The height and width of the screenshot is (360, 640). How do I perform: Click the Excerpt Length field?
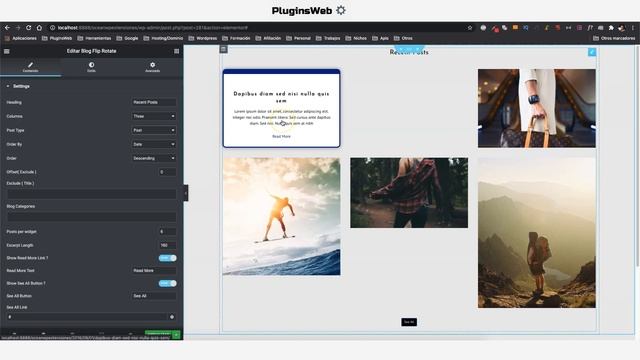click(x=167, y=245)
